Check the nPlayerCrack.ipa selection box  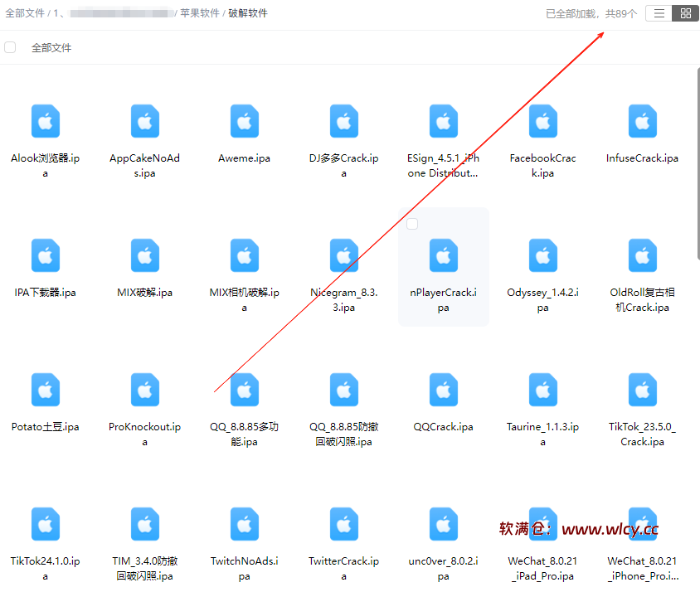412,224
